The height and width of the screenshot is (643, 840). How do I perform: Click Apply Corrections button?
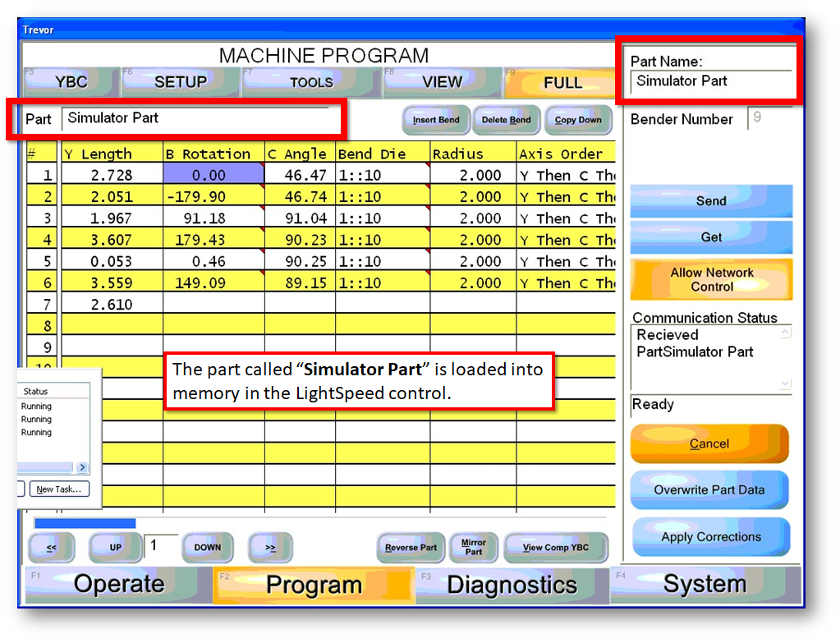point(711,537)
